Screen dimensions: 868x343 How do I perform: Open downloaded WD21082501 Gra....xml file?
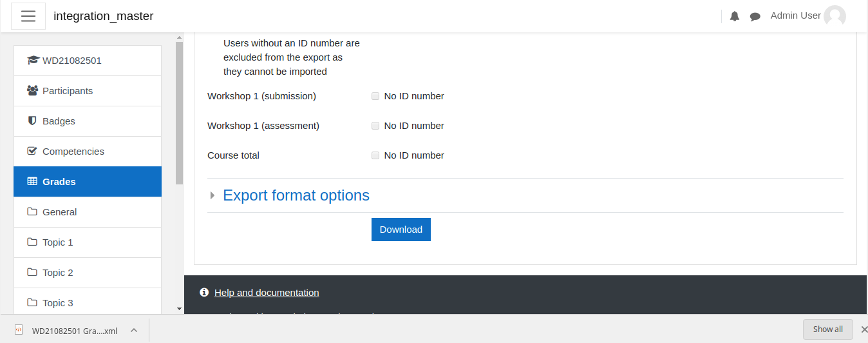(x=75, y=331)
